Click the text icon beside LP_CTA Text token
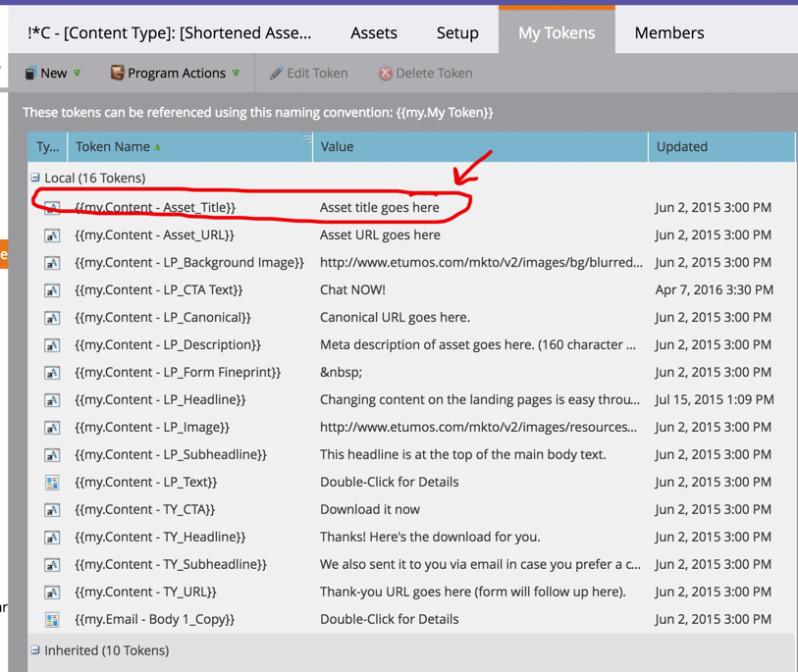798x672 pixels. pos(52,291)
